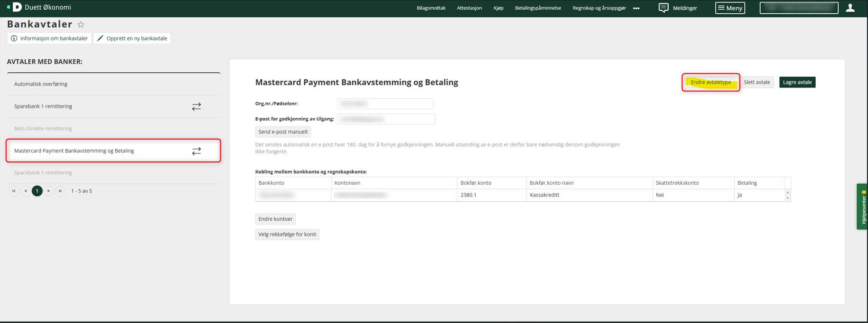Select page 1 in pager

[37, 191]
